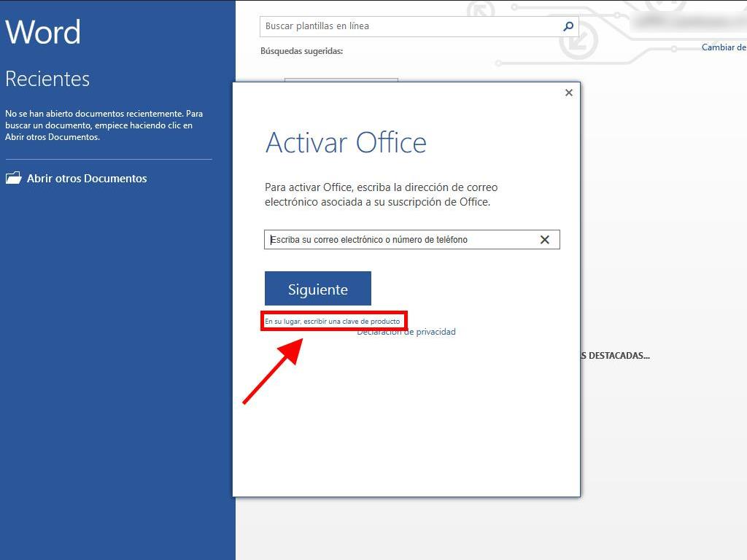This screenshot has width=747, height=560.
Task: Click the Cambiar de cuenta link
Action: [724, 47]
